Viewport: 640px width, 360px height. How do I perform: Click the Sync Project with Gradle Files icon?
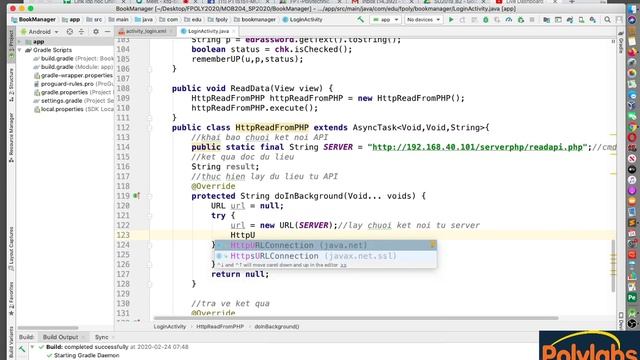tap(570, 20)
